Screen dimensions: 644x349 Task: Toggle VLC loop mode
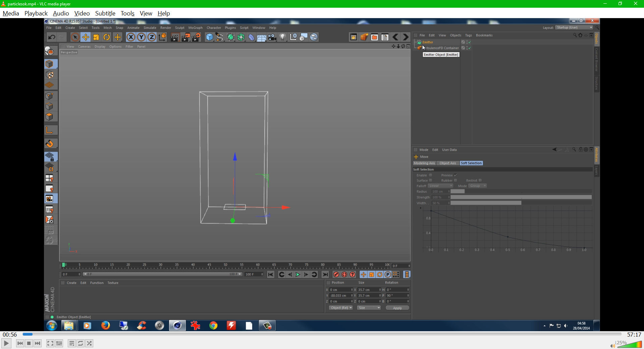coord(80,343)
